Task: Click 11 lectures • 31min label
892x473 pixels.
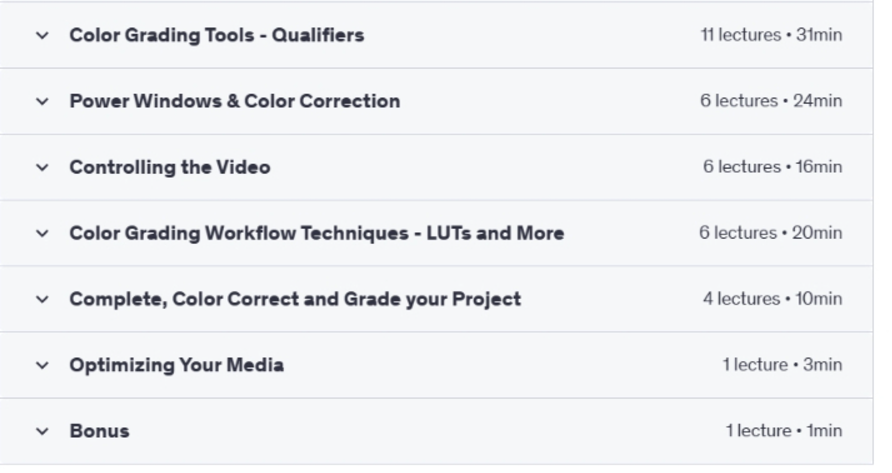Action: (x=771, y=35)
